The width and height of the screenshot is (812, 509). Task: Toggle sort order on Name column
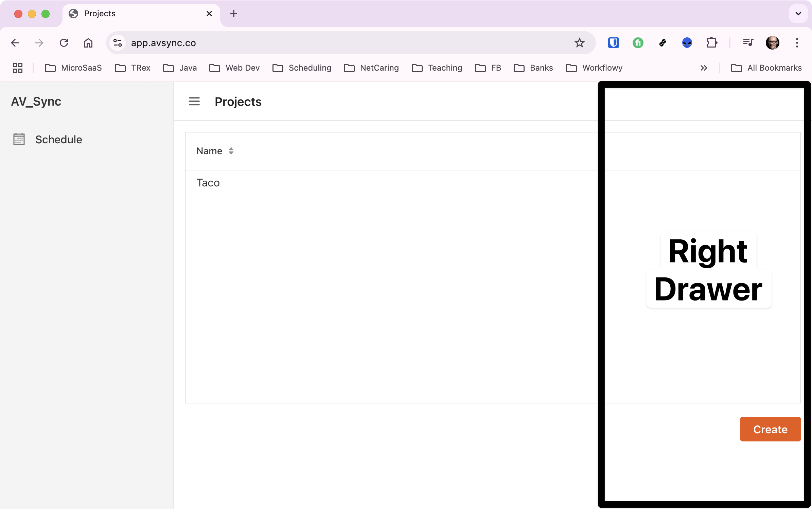(231, 151)
